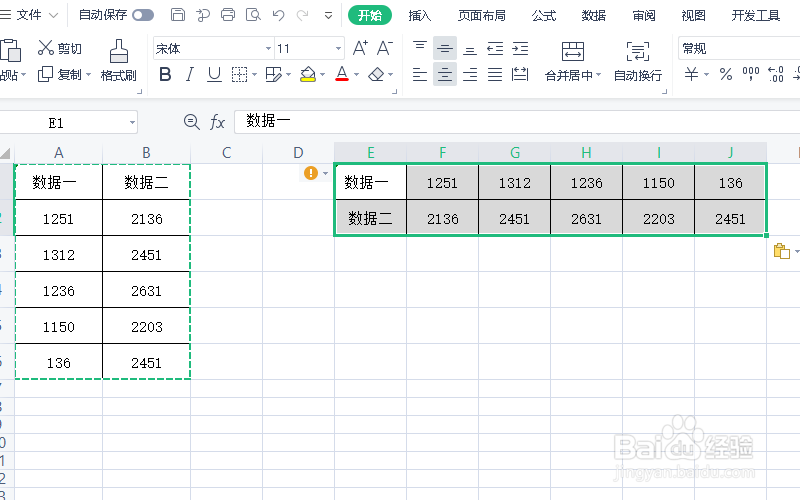
Task: Open the name box E1 dropdown
Action: pos(132,122)
